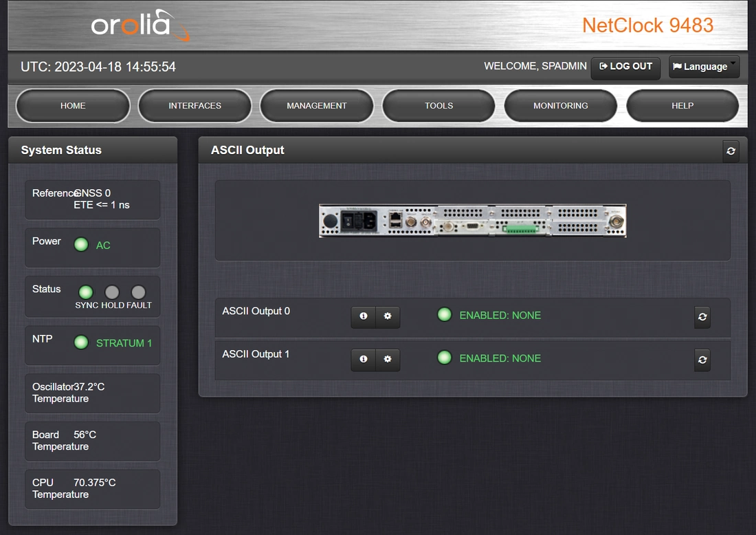Go to the HOME menu
The width and height of the screenshot is (756, 535).
pyautogui.click(x=73, y=106)
